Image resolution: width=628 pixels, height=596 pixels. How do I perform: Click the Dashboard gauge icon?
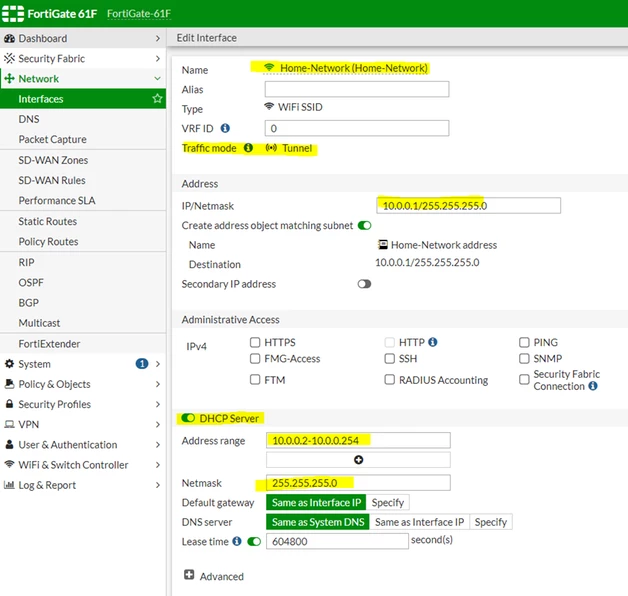point(9,38)
